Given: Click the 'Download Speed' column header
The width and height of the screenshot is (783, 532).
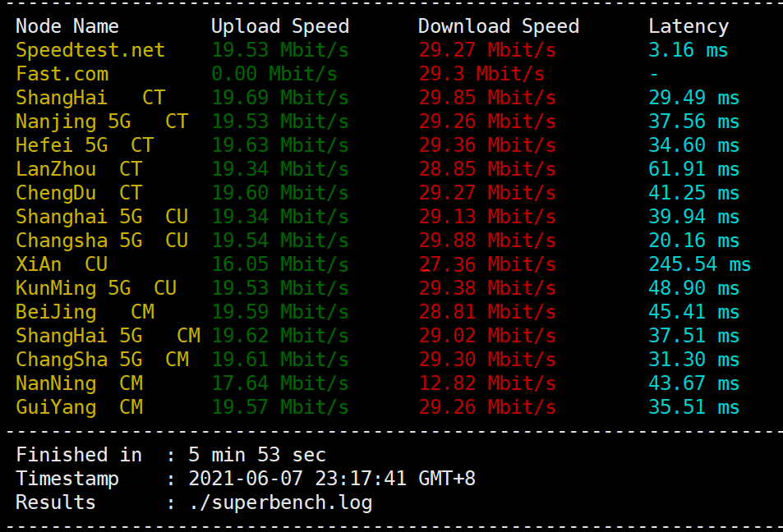Looking at the screenshot, I should (x=499, y=26).
